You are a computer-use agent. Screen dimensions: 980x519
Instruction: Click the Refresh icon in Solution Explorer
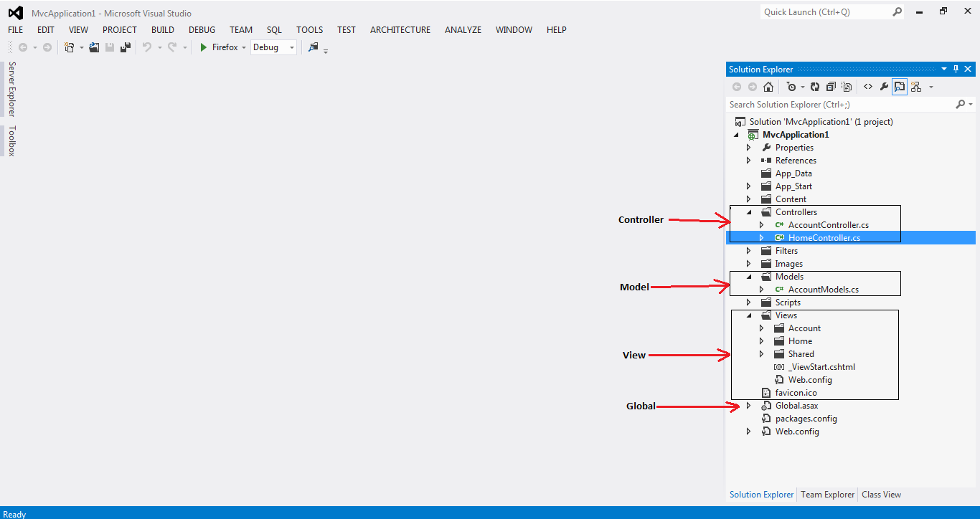(814, 86)
